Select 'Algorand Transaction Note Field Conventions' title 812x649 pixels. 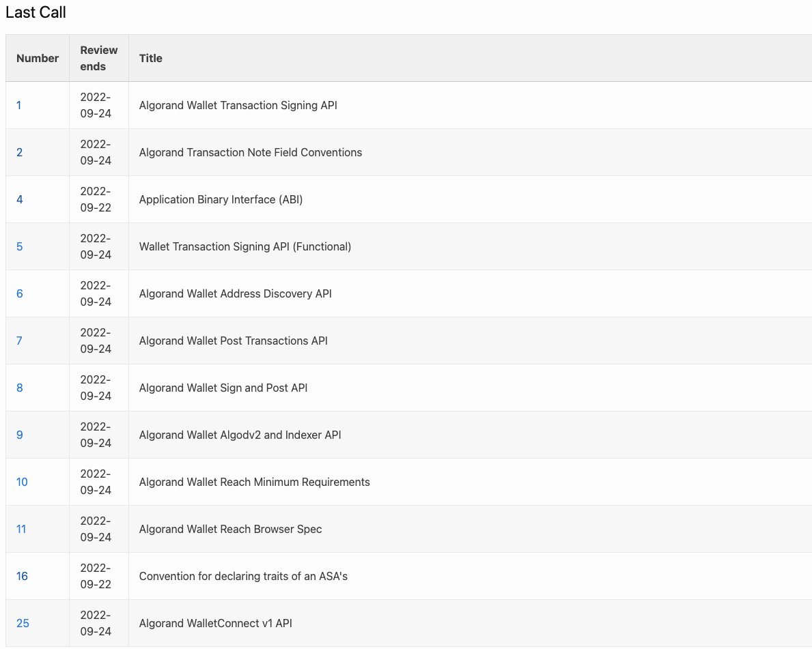(250, 153)
